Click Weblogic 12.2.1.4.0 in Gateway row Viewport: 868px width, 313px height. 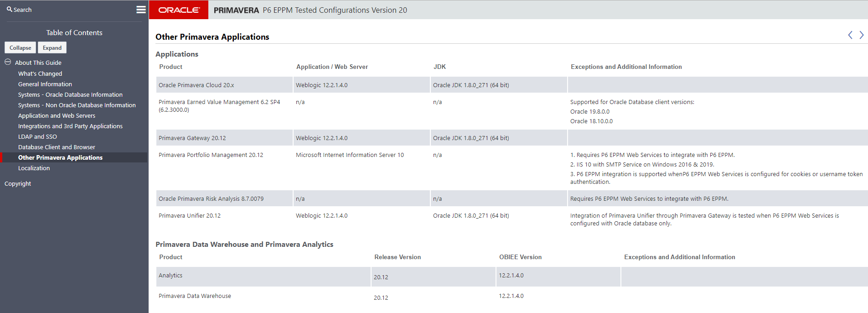pyautogui.click(x=321, y=138)
